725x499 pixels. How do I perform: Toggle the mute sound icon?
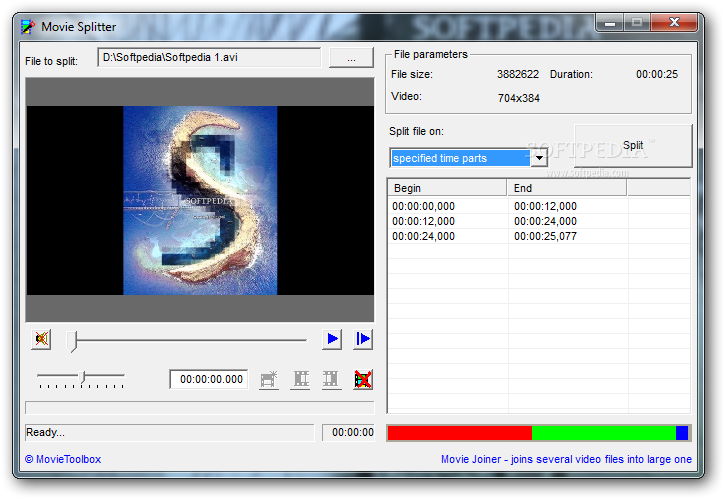click(41, 339)
